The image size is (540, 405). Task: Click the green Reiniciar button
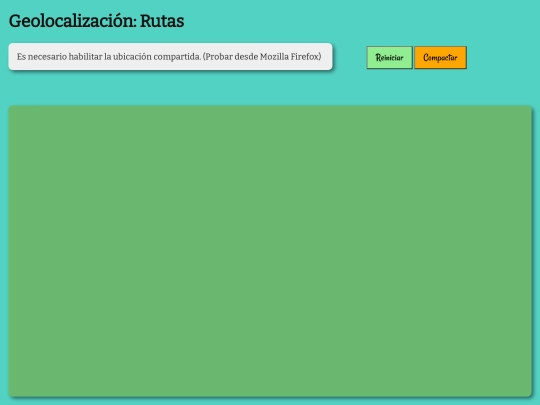pyautogui.click(x=389, y=58)
